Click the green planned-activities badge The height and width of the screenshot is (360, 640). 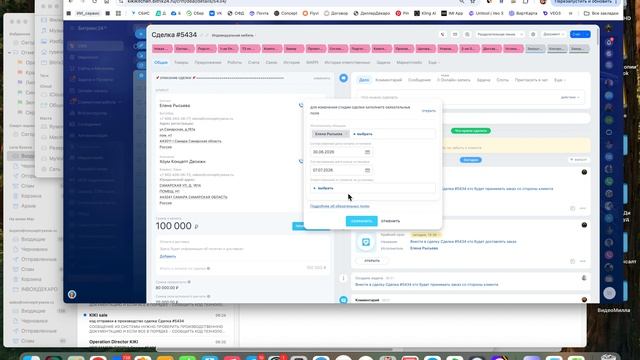(471, 131)
